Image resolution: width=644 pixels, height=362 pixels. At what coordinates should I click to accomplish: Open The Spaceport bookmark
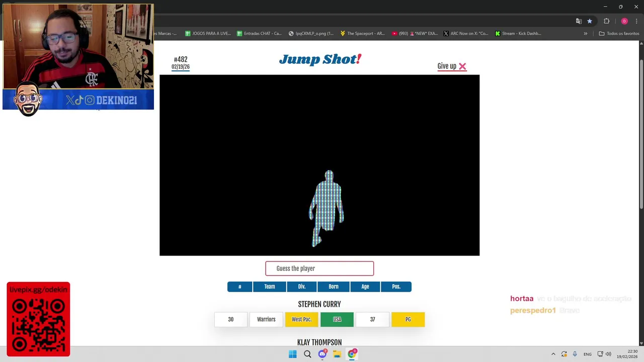tap(362, 34)
